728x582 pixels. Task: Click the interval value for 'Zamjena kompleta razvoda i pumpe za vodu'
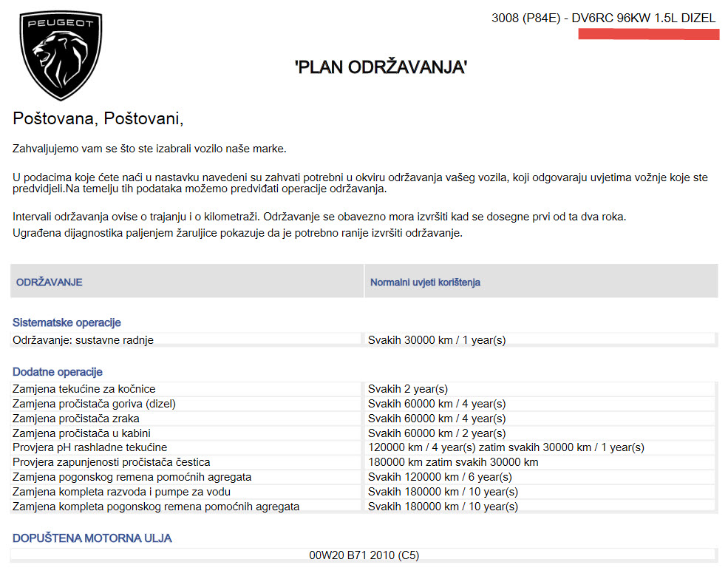click(x=443, y=492)
